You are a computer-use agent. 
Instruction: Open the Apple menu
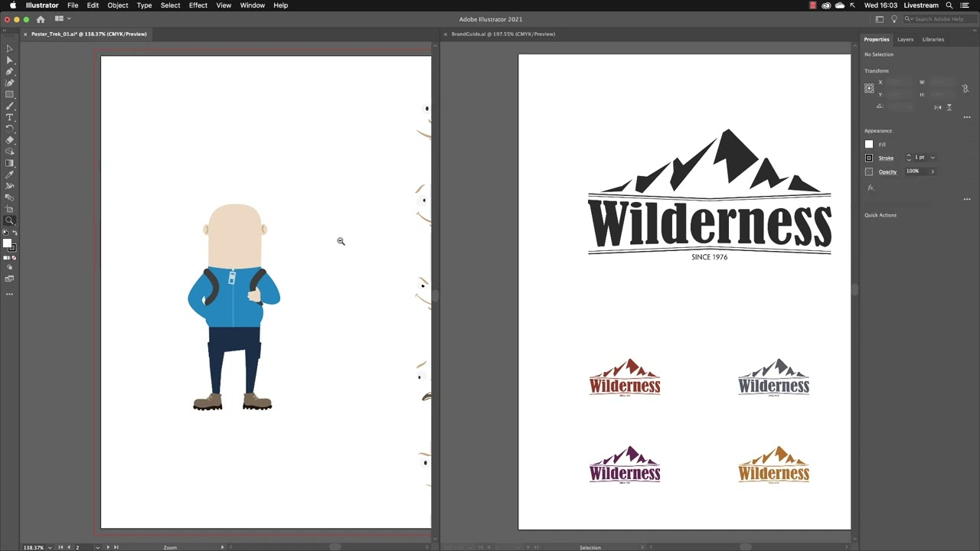(x=13, y=5)
